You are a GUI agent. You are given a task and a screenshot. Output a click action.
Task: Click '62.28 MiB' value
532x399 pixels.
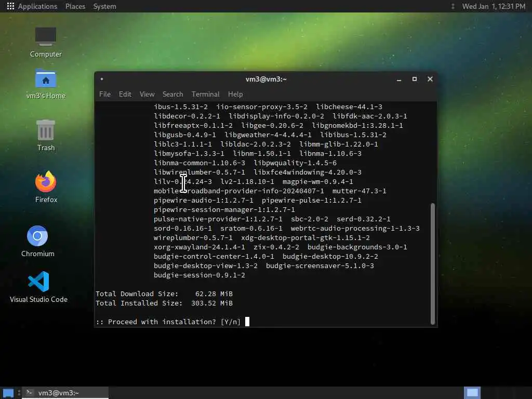coord(214,294)
